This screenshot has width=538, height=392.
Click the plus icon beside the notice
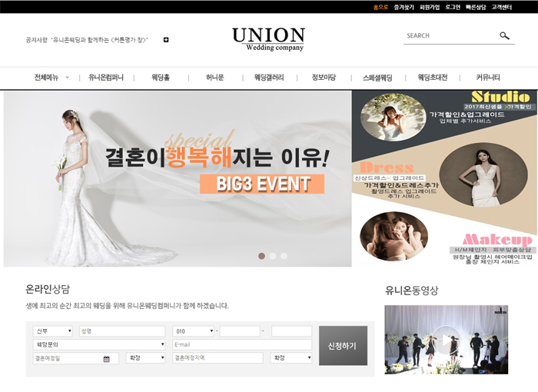coord(166,40)
